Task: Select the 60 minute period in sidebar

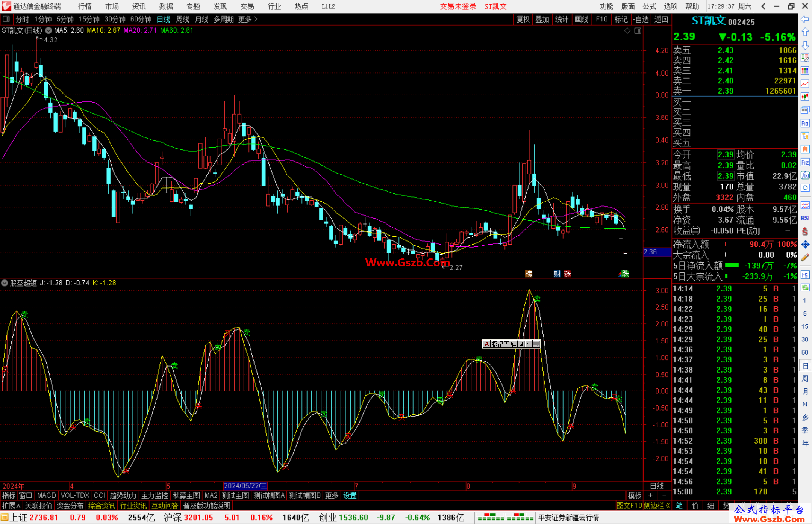Action: (x=805, y=352)
